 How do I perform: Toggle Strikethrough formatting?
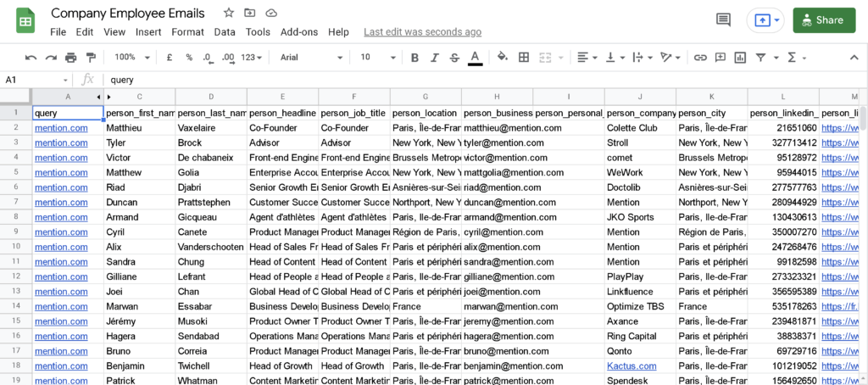454,58
